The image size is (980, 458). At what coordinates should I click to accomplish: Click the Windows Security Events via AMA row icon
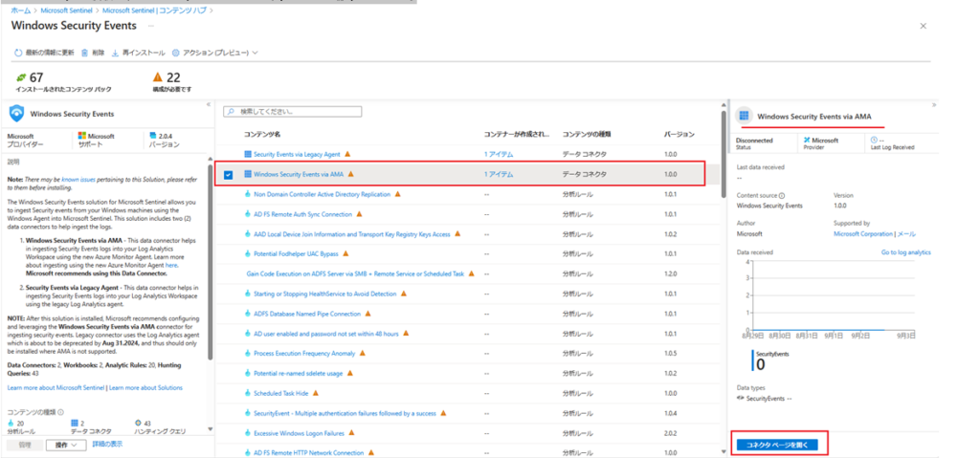248,174
